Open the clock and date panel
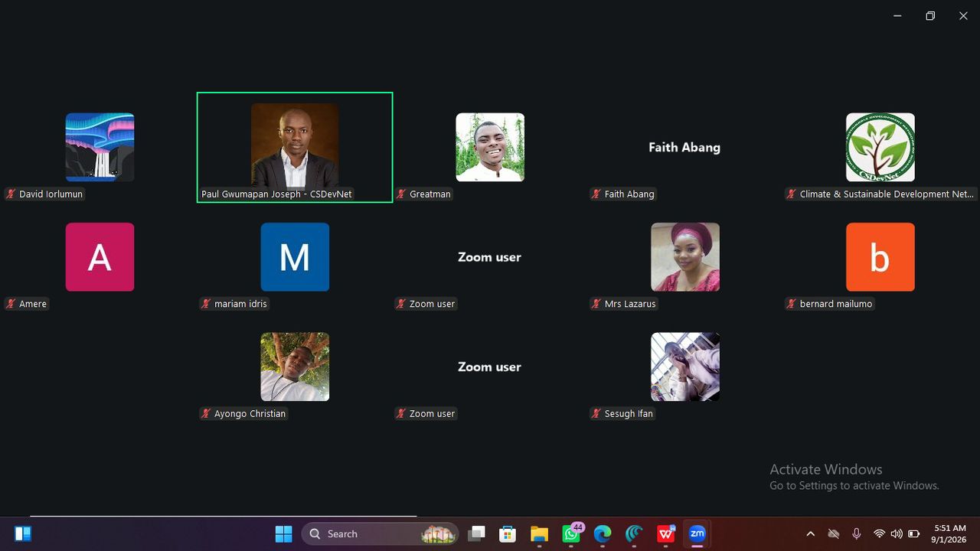This screenshot has height=551, width=980. tap(949, 534)
